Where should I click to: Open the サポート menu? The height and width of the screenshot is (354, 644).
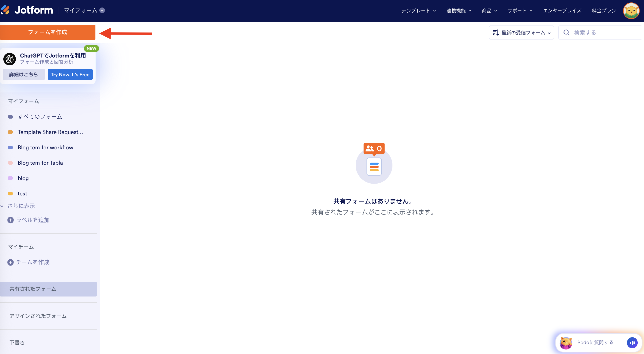[x=519, y=11]
